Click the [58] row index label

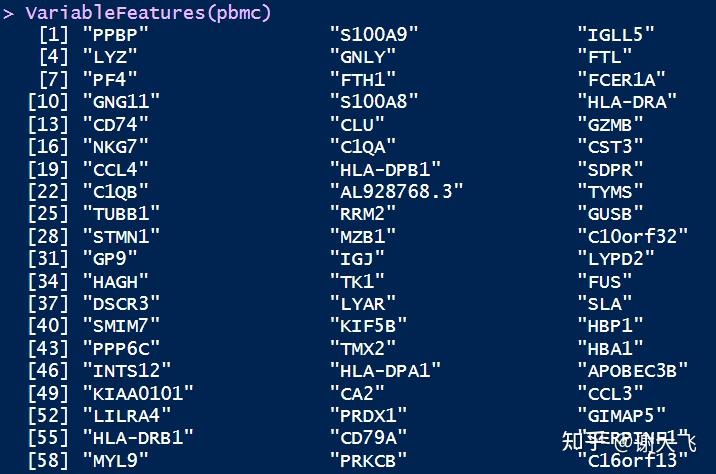pos(49,459)
